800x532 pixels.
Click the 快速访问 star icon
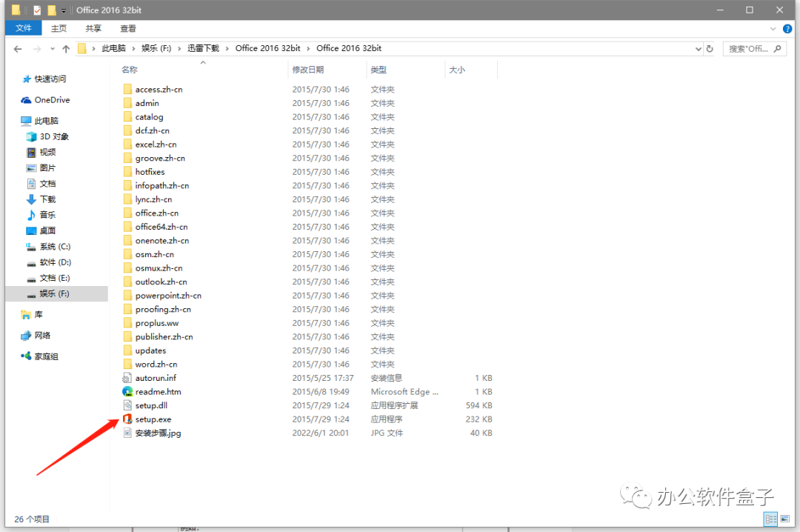[x=27, y=79]
